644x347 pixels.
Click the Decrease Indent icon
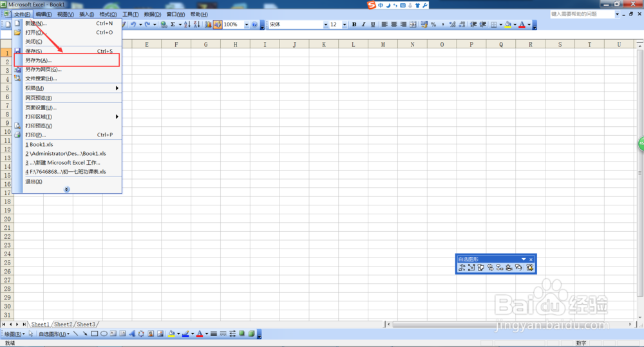(473, 24)
